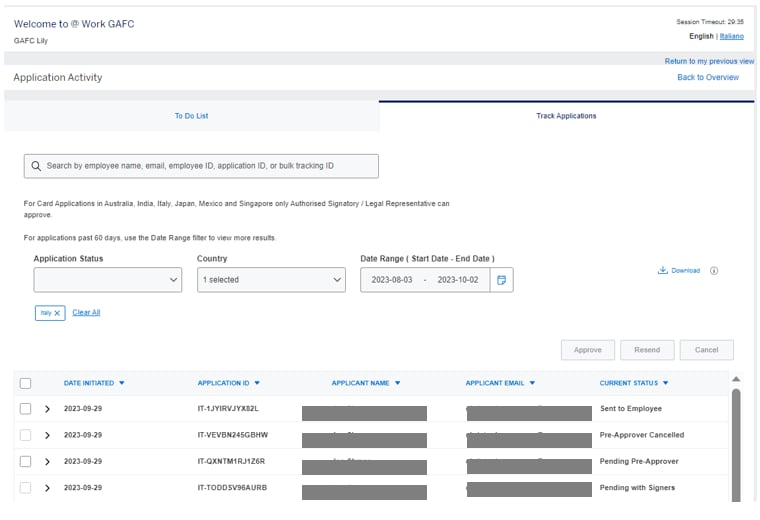
Task: Tick the select-all header checkbox
Action: click(x=26, y=383)
